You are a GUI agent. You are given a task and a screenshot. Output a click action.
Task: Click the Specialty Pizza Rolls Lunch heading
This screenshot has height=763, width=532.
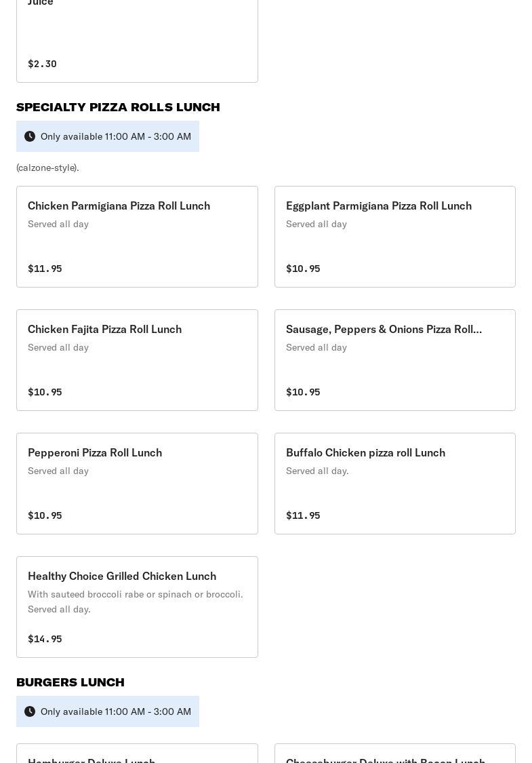118,107
